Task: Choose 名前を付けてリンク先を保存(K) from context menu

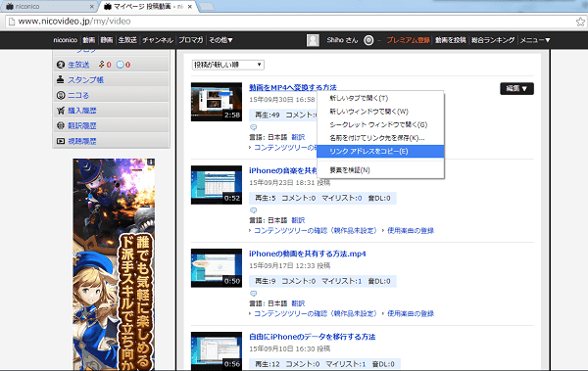Action: click(x=380, y=138)
